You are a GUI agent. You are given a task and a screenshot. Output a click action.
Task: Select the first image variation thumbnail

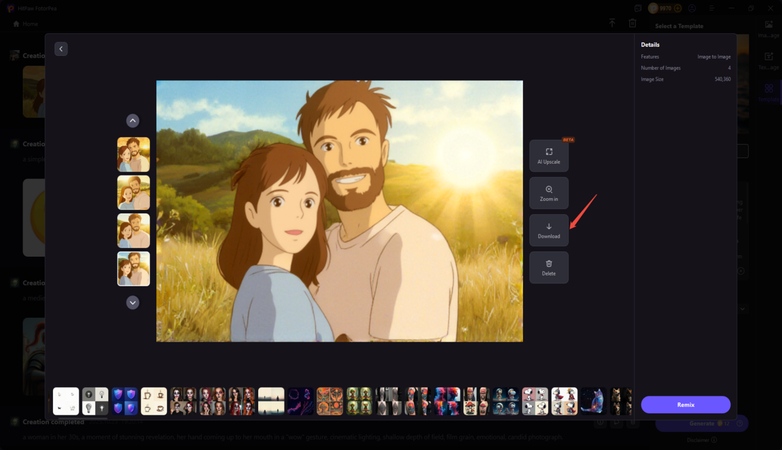(133, 154)
